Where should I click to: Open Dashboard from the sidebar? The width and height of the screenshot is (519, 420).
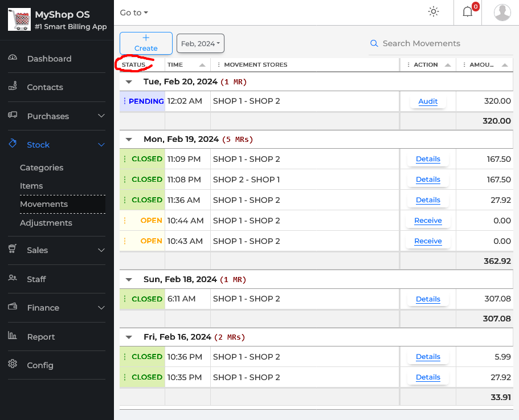[49, 59]
